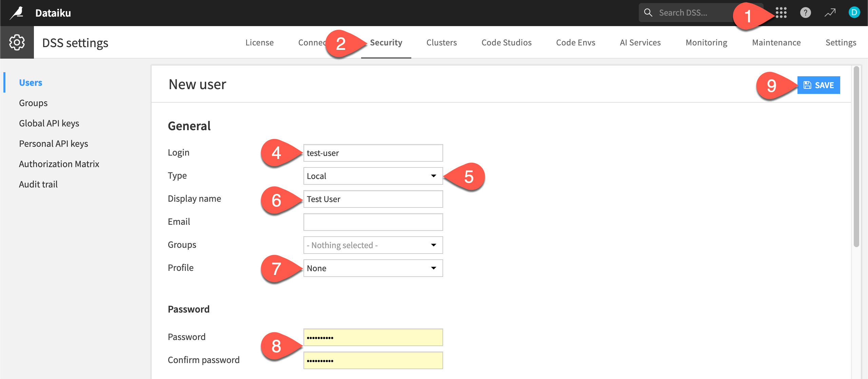Open the applications grid menu
This screenshot has width=868, height=379.
tap(781, 13)
